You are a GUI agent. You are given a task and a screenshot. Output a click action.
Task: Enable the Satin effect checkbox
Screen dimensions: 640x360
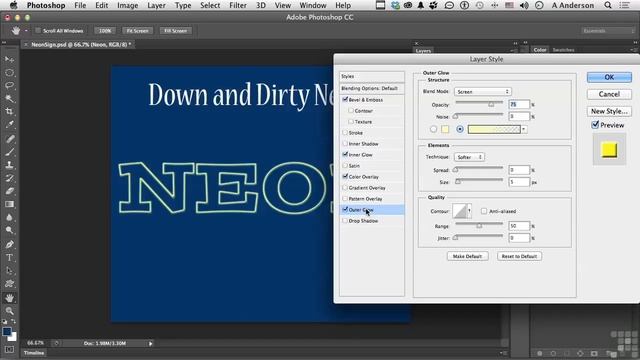tap(345, 165)
